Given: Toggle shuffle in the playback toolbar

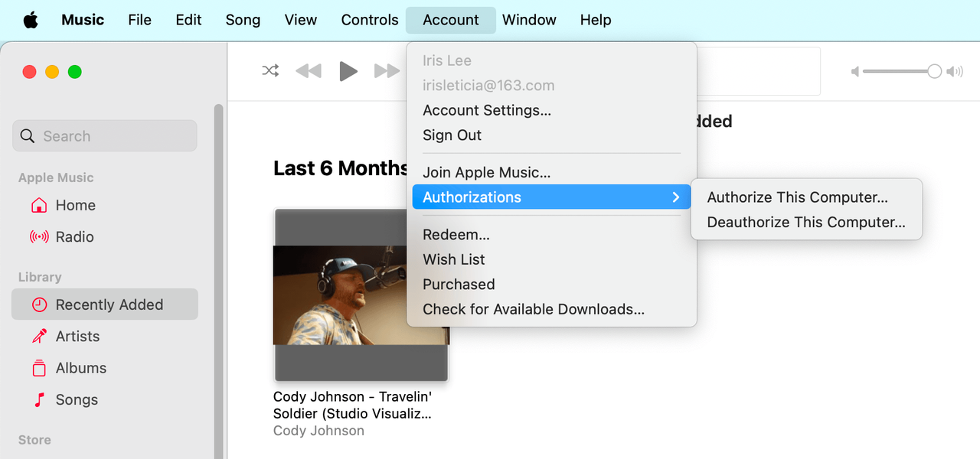Looking at the screenshot, I should [x=270, y=71].
